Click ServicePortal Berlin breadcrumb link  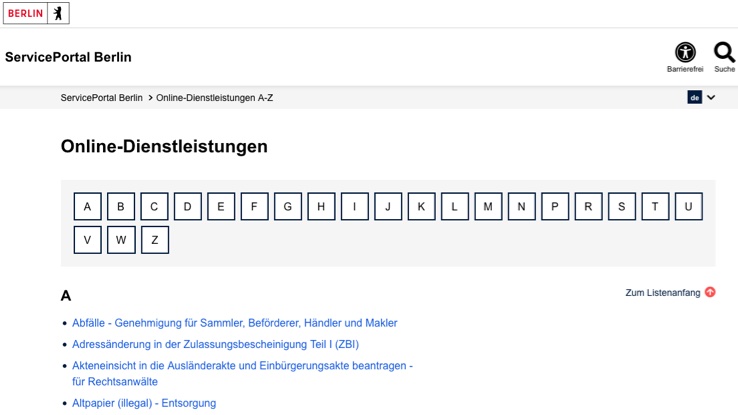pos(101,98)
